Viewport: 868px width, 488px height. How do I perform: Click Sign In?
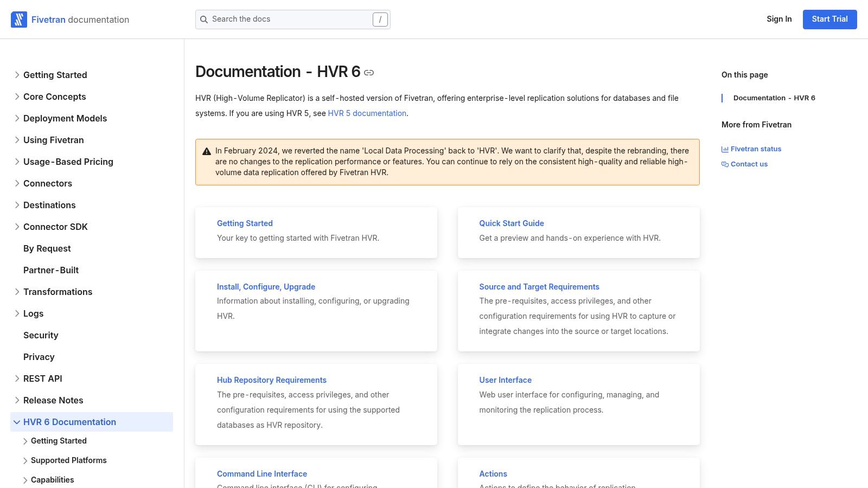(779, 19)
